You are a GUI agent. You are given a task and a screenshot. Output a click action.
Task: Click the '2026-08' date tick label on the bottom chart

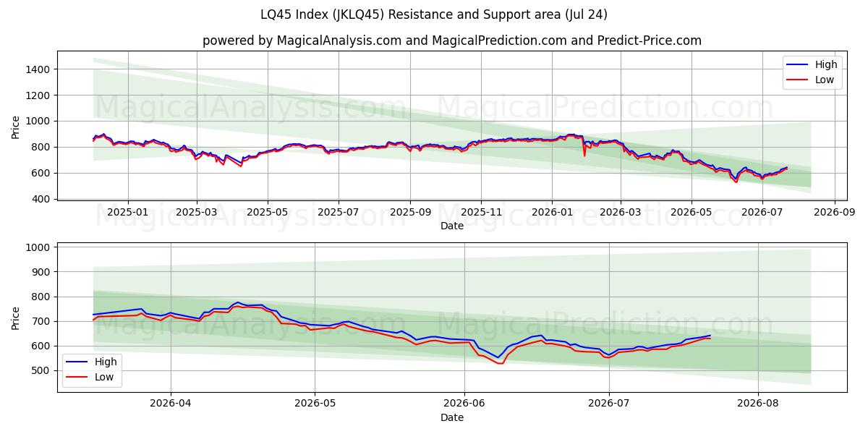[758, 405]
